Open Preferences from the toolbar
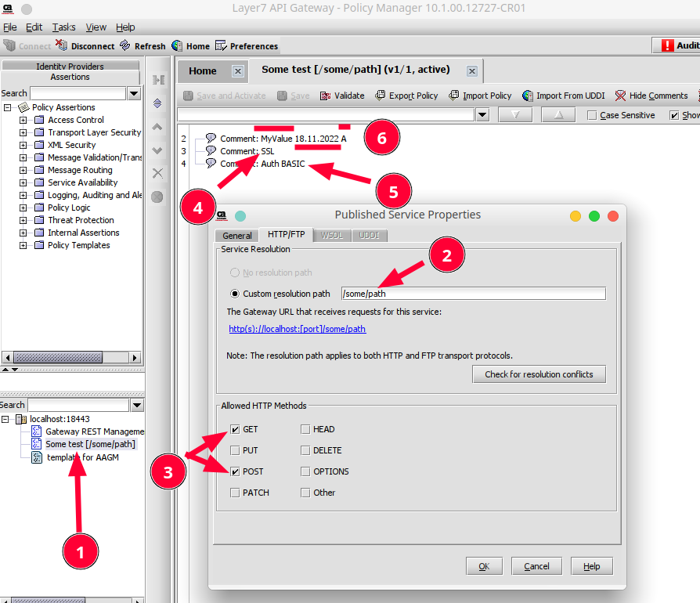Viewport: 700px width, 603px height. pyautogui.click(x=222, y=46)
